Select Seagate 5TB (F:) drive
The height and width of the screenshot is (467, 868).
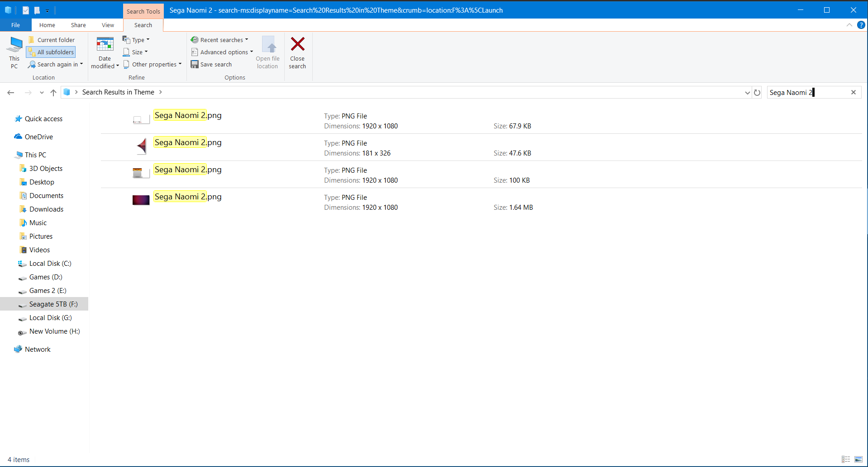[x=44, y=304]
